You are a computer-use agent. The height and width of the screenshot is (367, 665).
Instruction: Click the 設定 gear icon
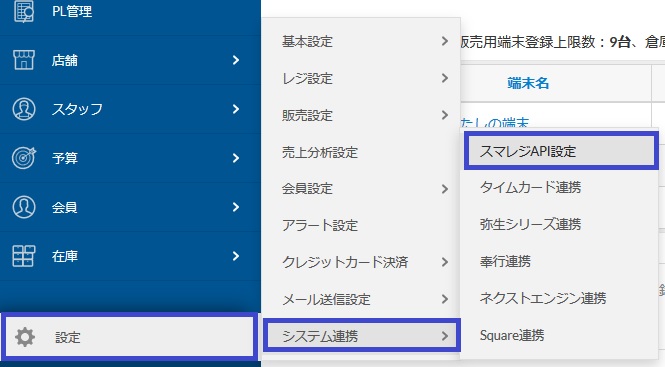[x=25, y=337]
